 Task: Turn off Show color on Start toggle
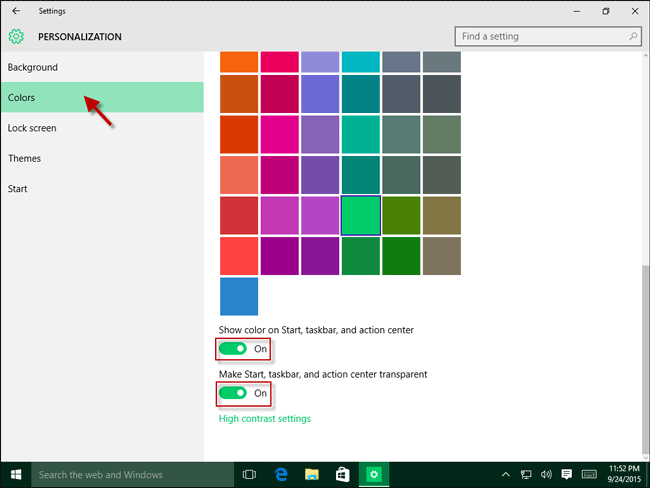[233, 349]
